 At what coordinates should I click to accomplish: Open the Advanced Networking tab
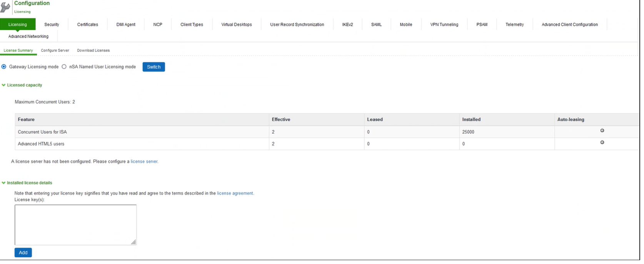(28, 37)
